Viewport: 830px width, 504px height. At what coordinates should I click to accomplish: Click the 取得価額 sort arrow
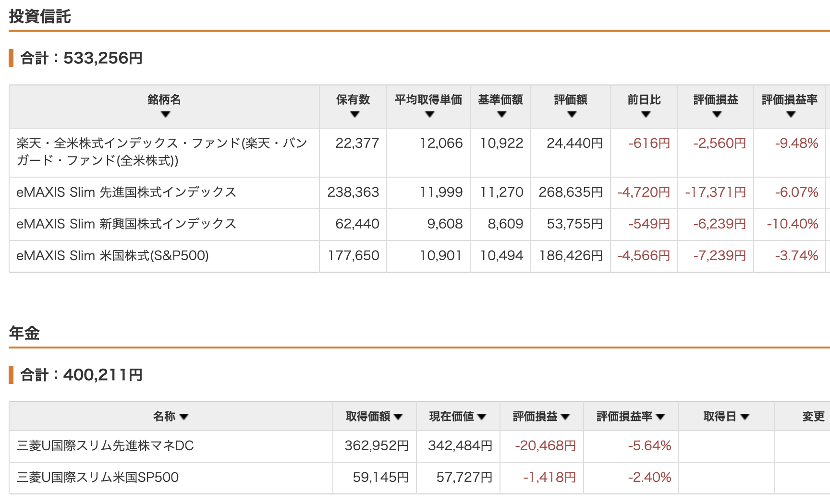coord(398,417)
